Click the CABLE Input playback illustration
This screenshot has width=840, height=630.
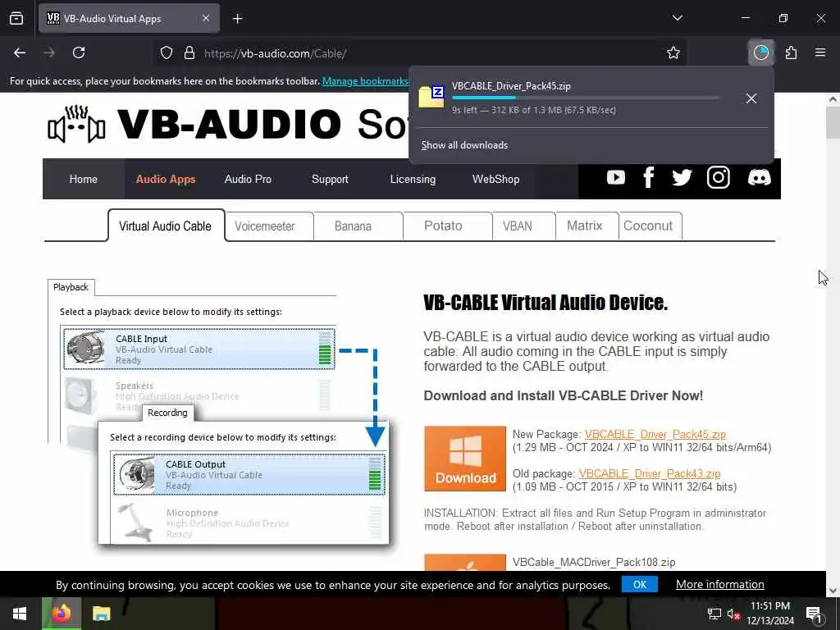(199, 349)
